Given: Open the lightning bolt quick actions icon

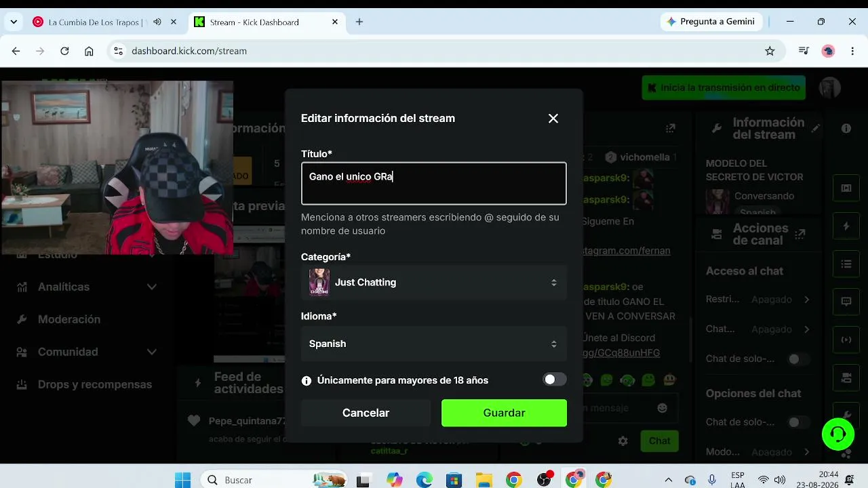Looking at the screenshot, I should [x=846, y=226].
